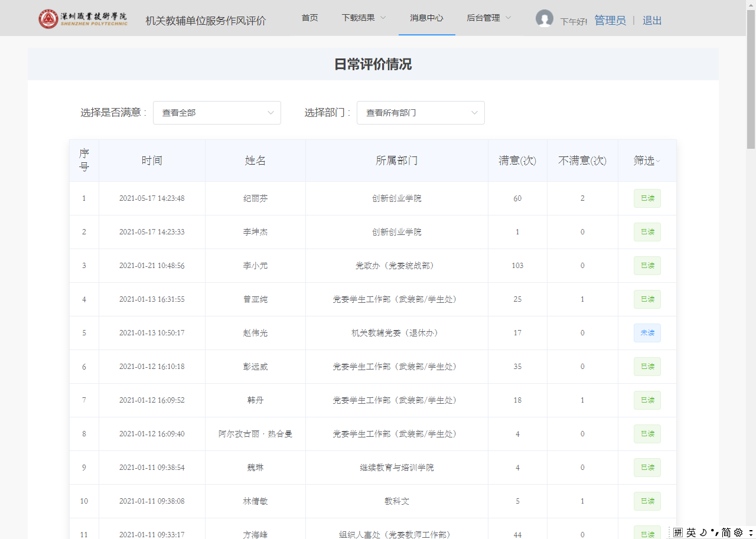Screen dimensions: 756x539
Task: Click 已读 tag for 林惜敏
Action: (647, 501)
